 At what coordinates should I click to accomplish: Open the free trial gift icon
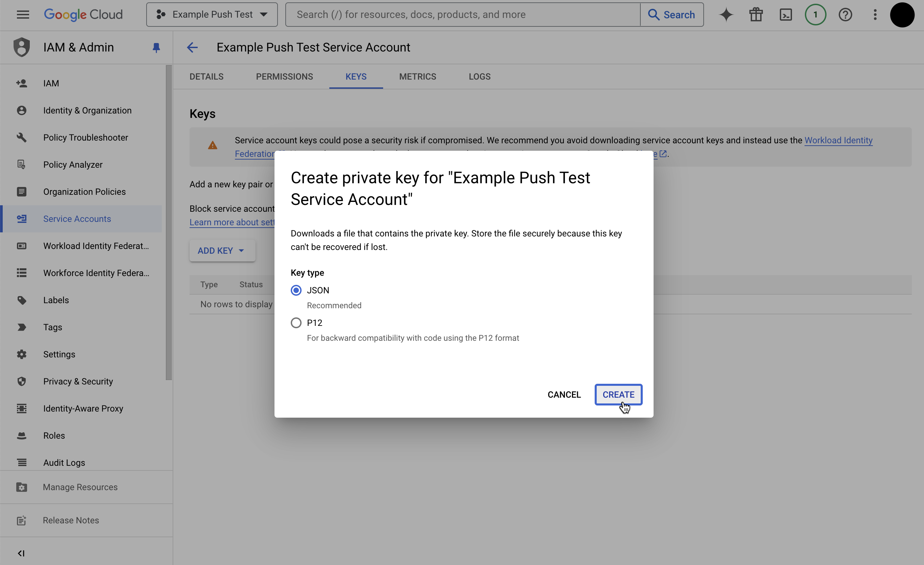[x=756, y=15]
